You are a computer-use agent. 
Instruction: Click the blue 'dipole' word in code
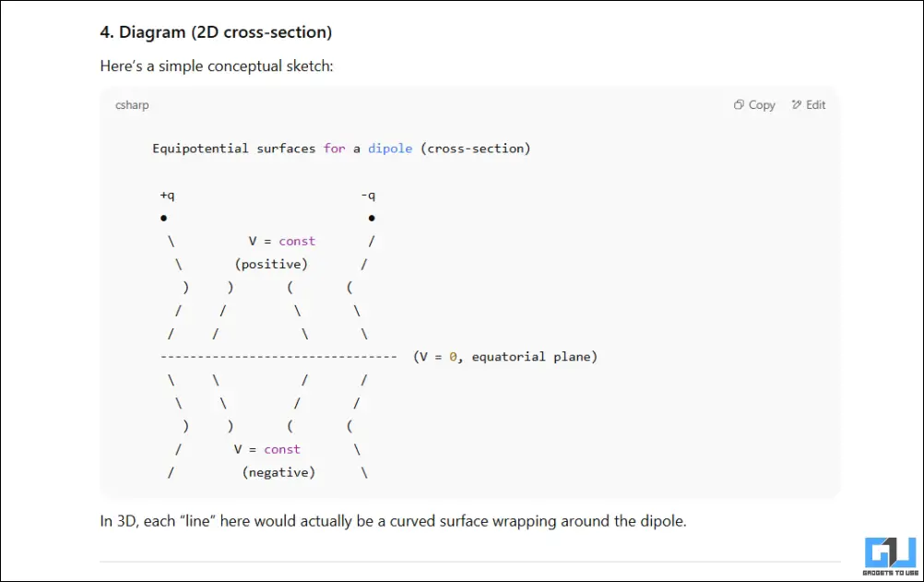click(390, 148)
